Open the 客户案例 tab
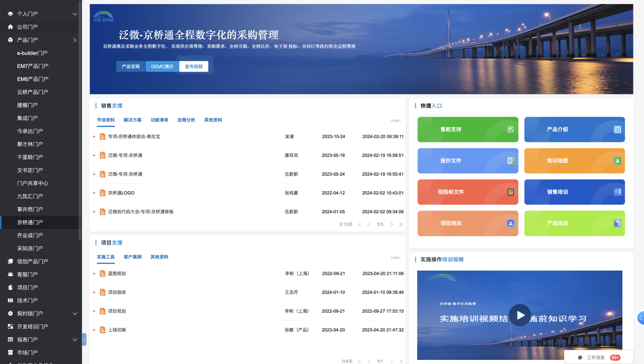The height and width of the screenshot is (364, 644). 132,257
